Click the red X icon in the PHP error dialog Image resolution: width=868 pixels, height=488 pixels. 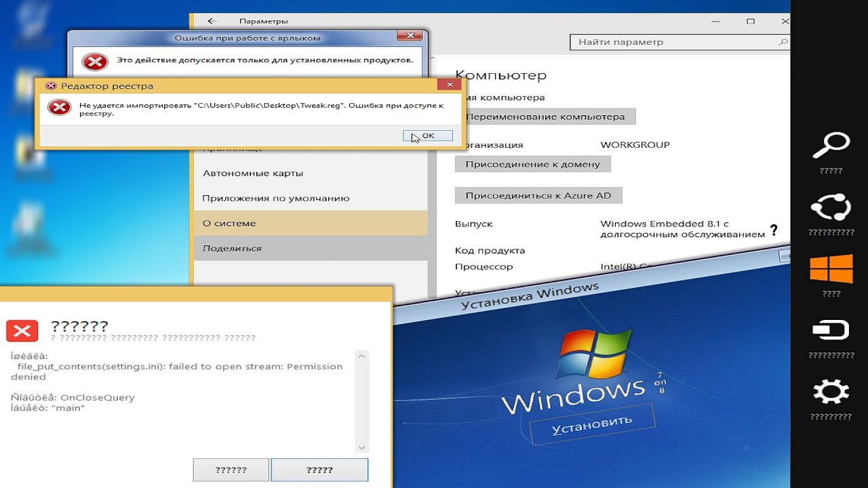(22, 331)
